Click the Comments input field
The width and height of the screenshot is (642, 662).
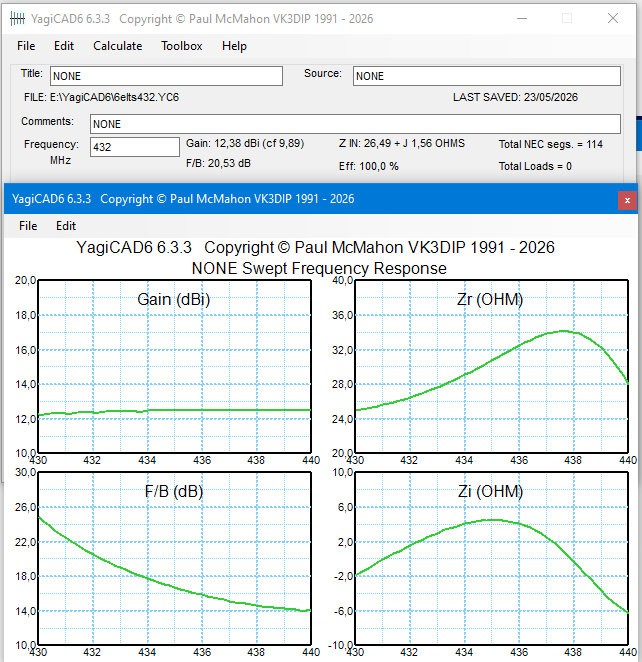pos(355,124)
